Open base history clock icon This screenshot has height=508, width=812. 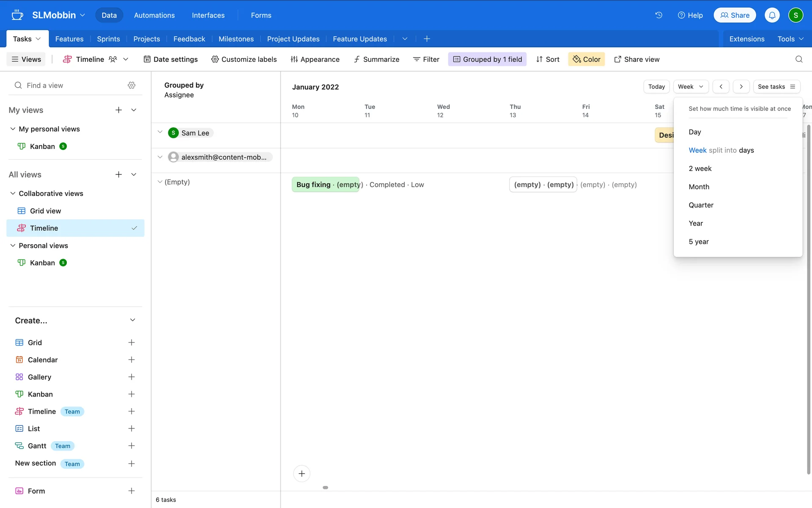tap(658, 15)
